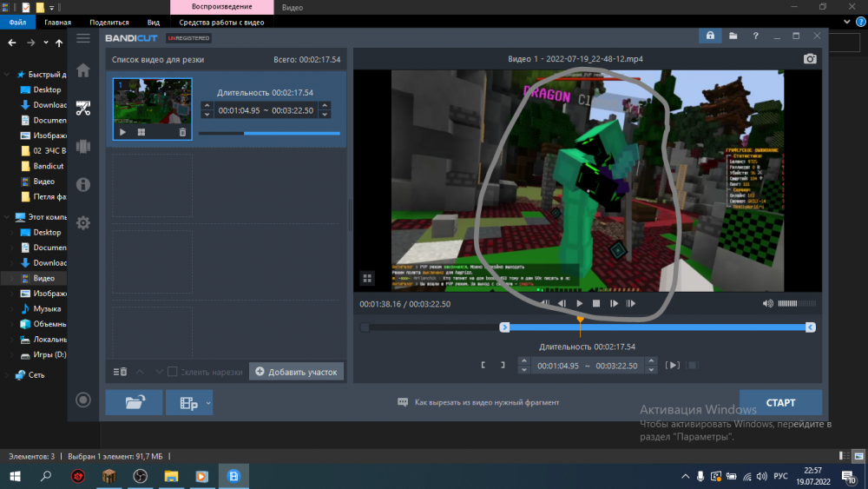Clear the segment list icon
This screenshot has height=489, width=868.
click(x=120, y=372)
